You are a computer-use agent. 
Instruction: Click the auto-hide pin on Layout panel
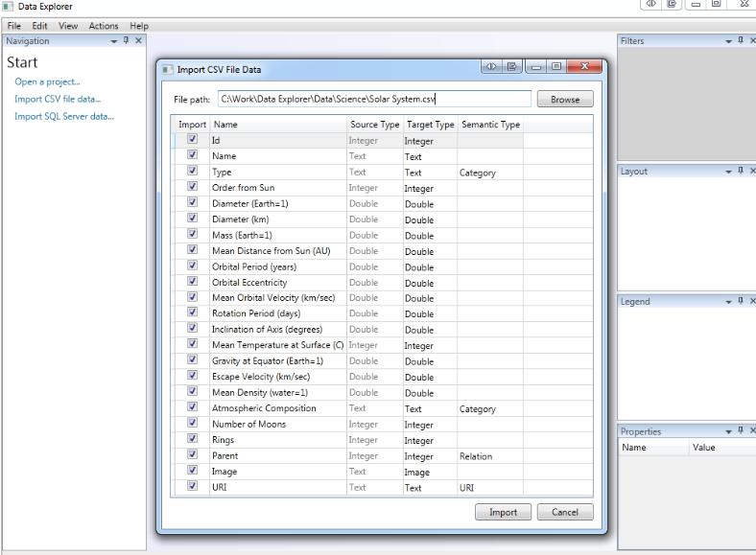pos(741,171)
